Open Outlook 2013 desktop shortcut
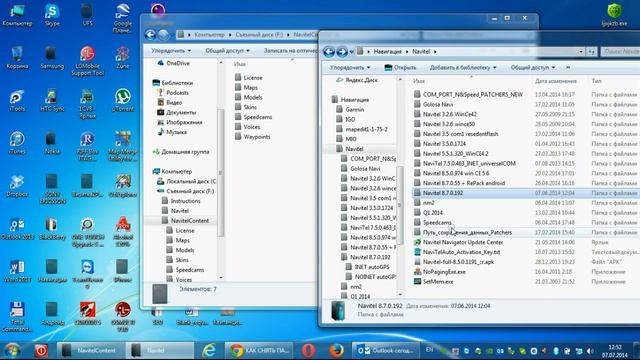The height and width of the screenshot is (360, 640). point(17,229)
